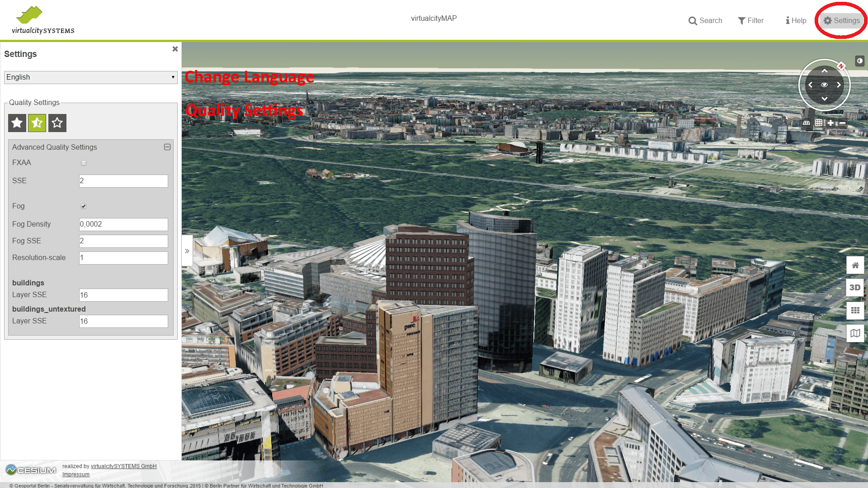Click the north compass marker
Image resolution: width=868 pixels, height=488 pixels.
[x=841, y=66]
